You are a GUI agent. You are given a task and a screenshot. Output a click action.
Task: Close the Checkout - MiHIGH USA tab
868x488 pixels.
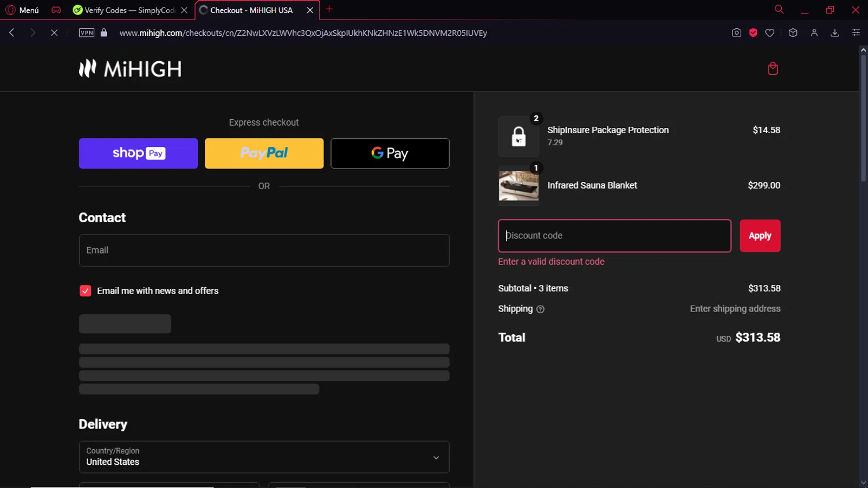tap(310, 10)
